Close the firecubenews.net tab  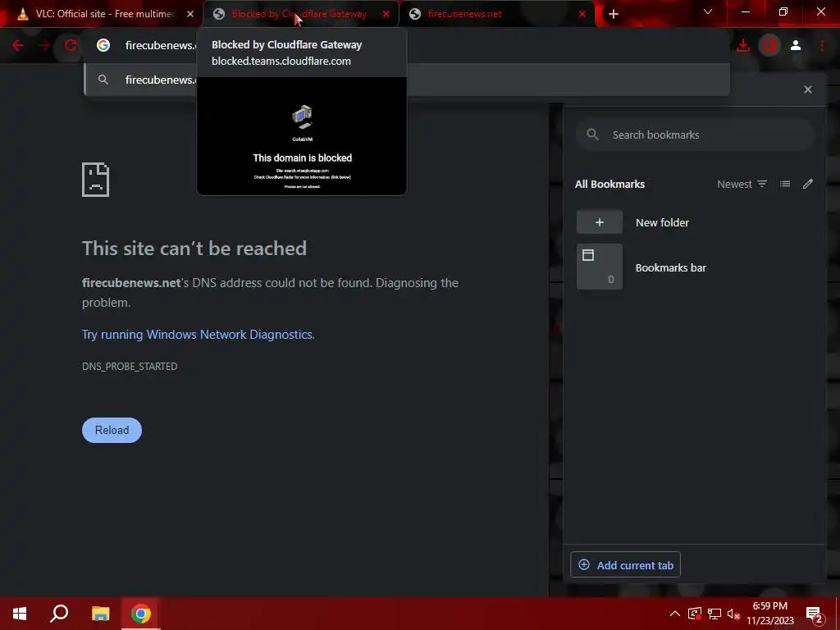tap(582, 14)
